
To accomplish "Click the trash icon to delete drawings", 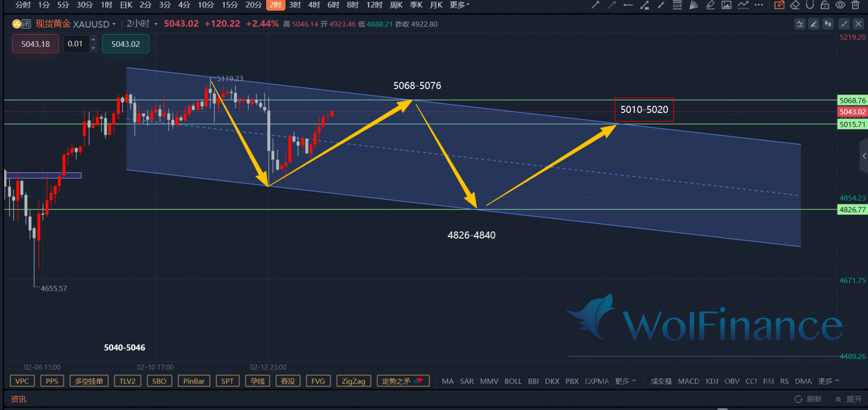I will [x=856, y=5].
